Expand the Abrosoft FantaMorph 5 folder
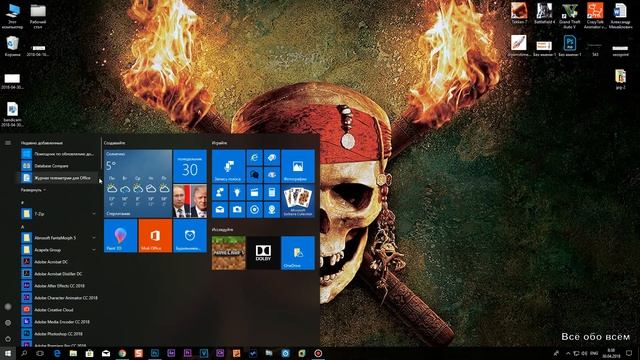The height and width of the screenshot is (360, 640). click(x=59, y=238)
